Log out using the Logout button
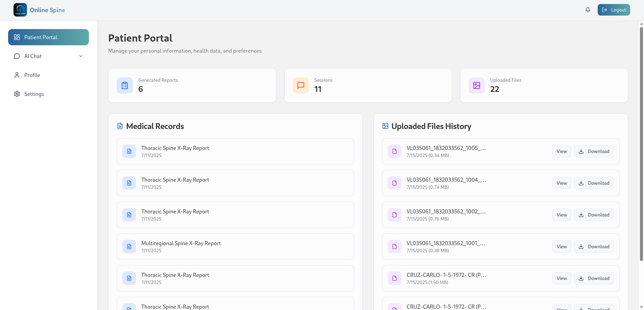 click(x=614, y=10)
